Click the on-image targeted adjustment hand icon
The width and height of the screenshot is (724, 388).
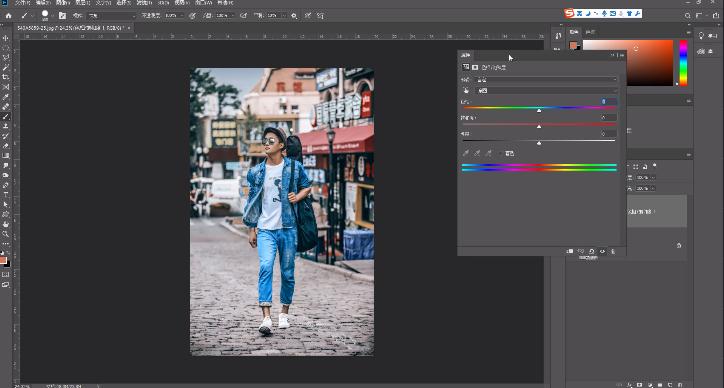pos(466,91)
